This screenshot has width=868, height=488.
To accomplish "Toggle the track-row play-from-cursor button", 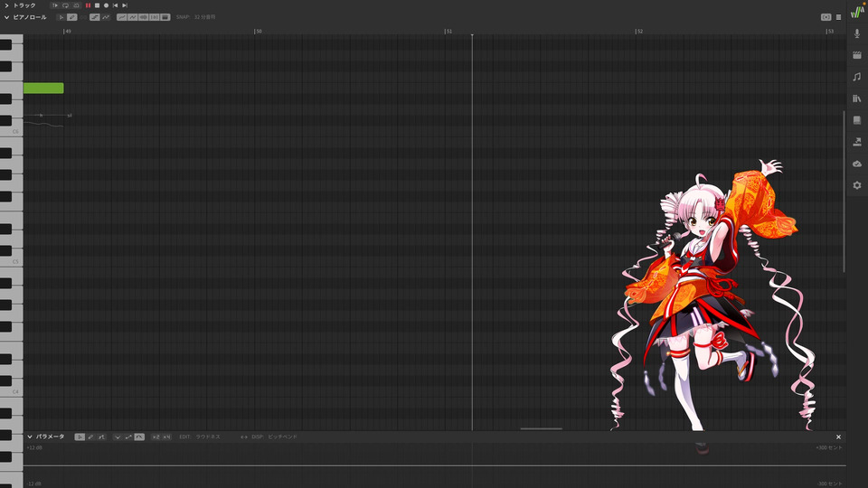I will tap(55, 5).
